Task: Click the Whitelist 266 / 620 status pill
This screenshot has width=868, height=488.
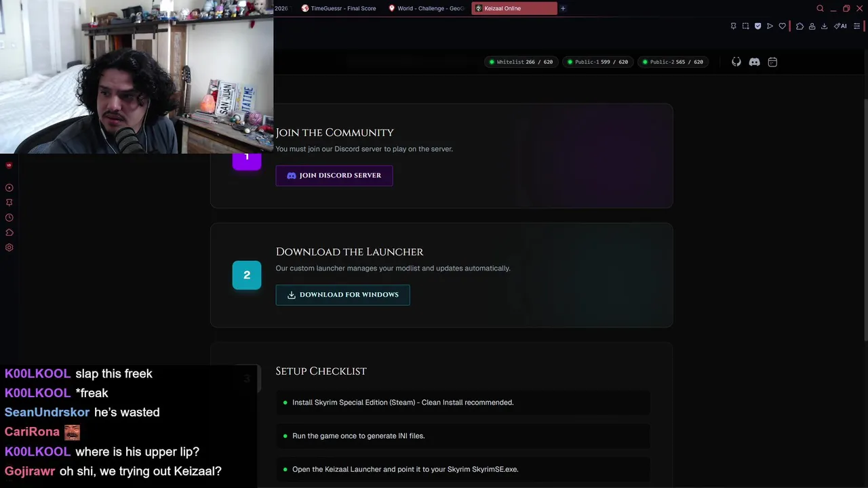Action: (521, 62)
